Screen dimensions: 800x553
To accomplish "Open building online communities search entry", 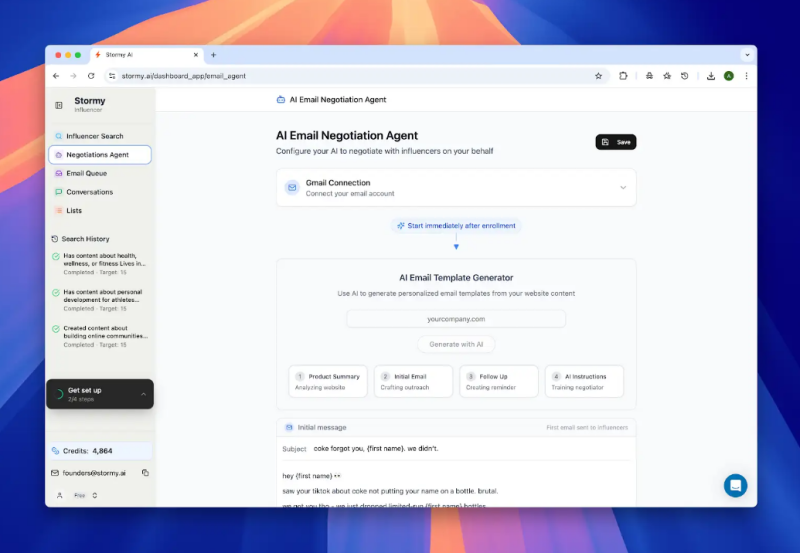I will click(100, 336).
